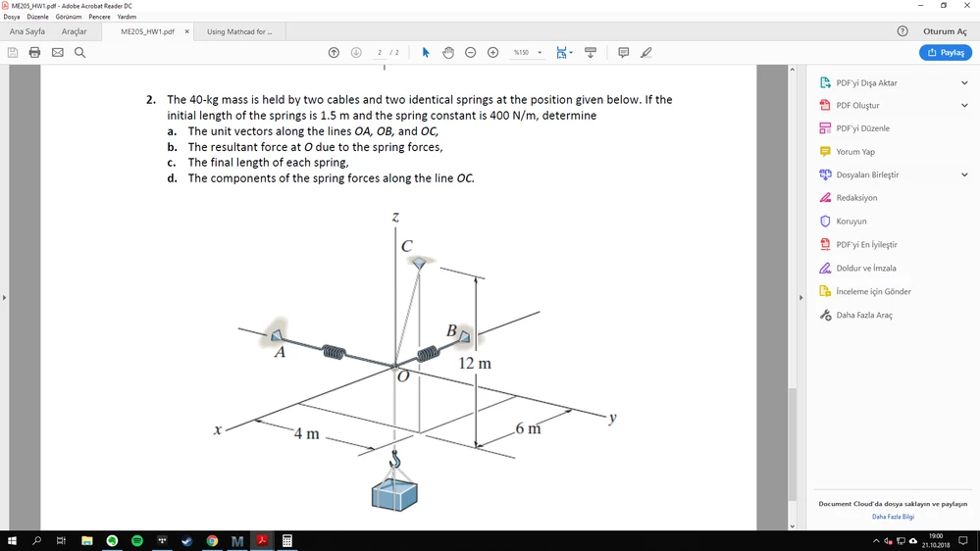Open the Yardım menu
This screenshot has width=980, height=551.
point(127,17)
